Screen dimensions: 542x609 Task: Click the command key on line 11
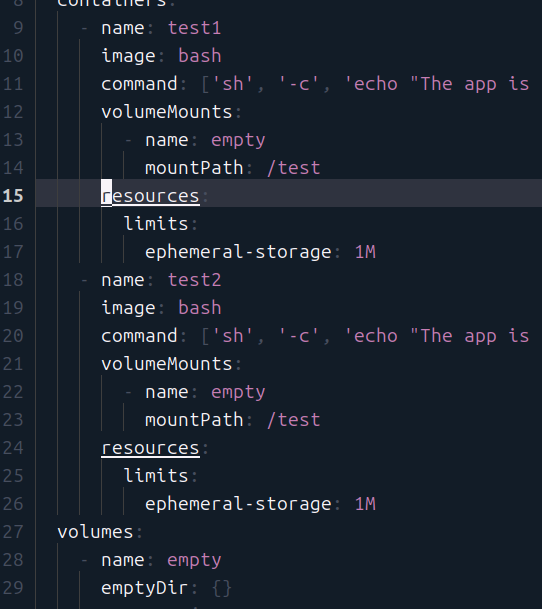[139, 84]
